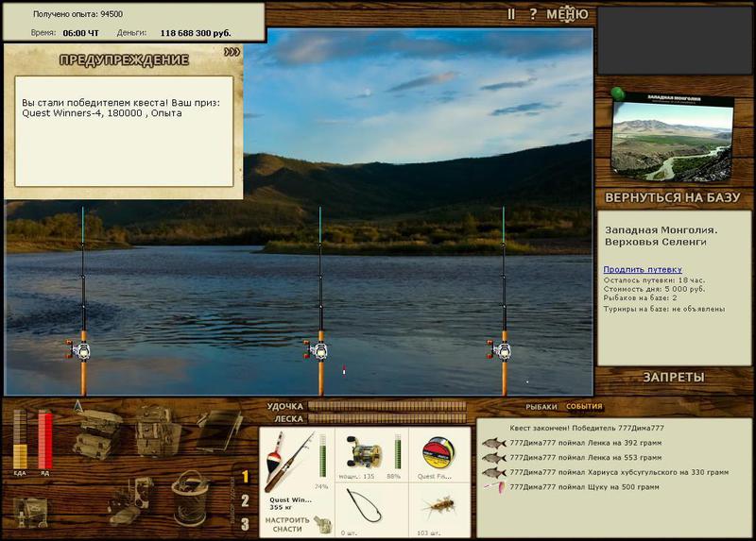Switch to the РЫБАКИ tab

[541, 407]
